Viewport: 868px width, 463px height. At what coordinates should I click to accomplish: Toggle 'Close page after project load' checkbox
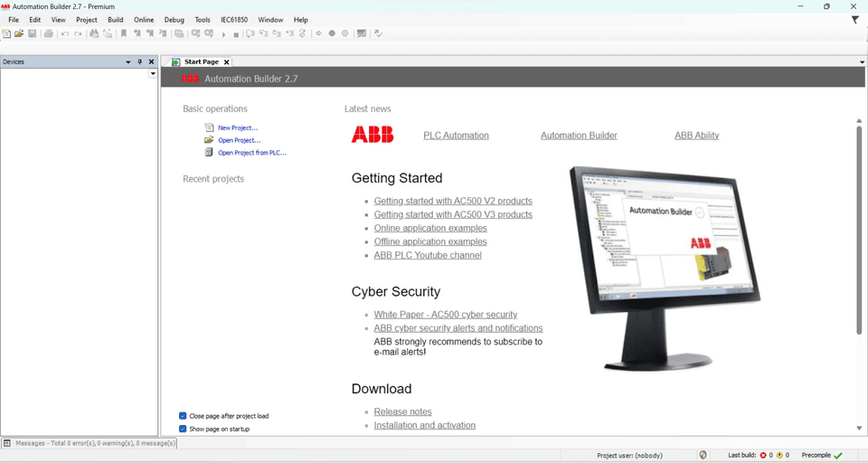(183, 416)
